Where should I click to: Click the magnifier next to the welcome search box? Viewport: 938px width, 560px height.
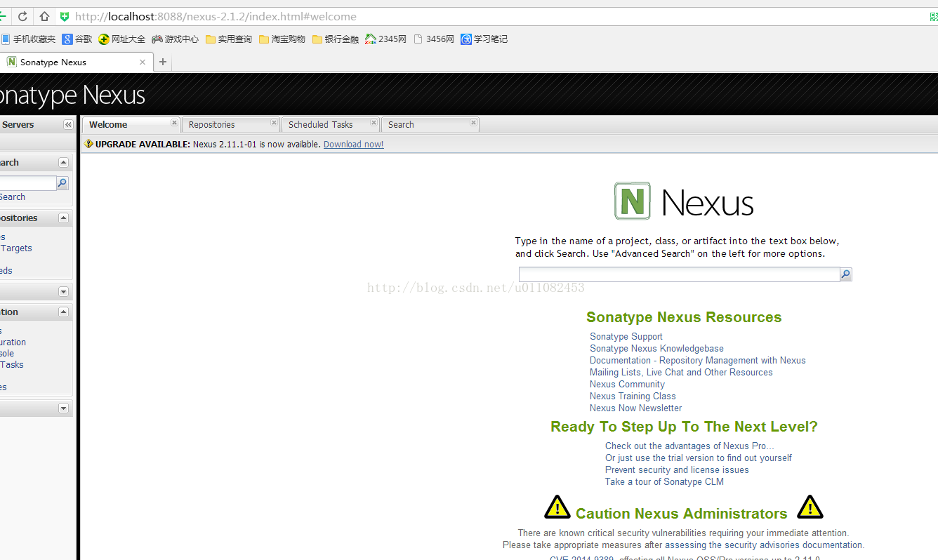846,274
